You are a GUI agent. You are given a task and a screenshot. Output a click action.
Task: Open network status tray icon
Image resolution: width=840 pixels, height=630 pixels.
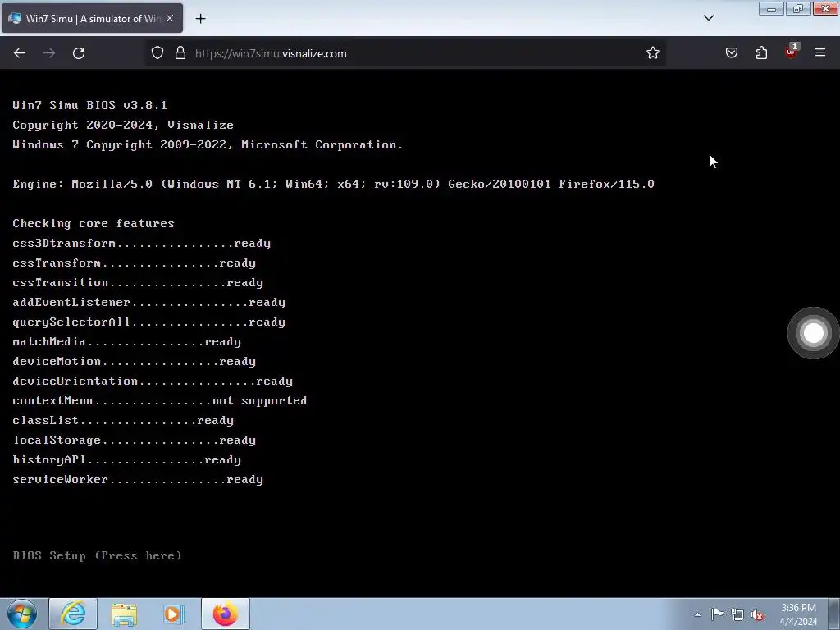click(x=737, y=614)
